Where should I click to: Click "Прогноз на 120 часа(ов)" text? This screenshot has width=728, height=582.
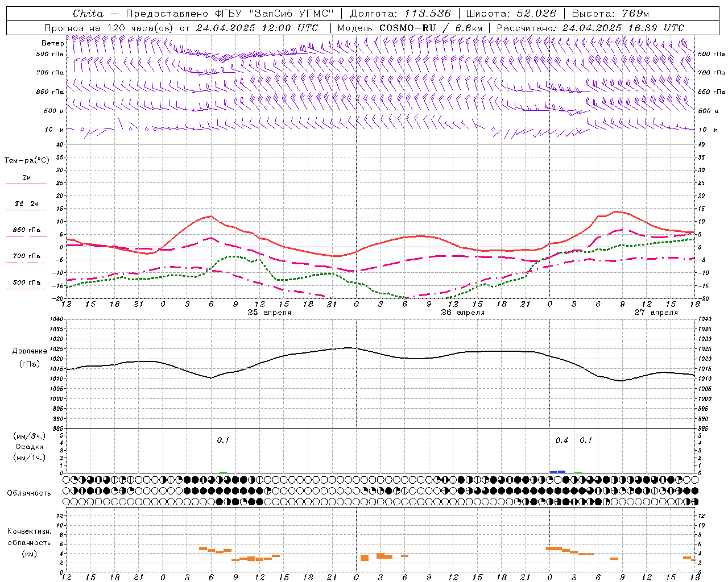point(109,28)
